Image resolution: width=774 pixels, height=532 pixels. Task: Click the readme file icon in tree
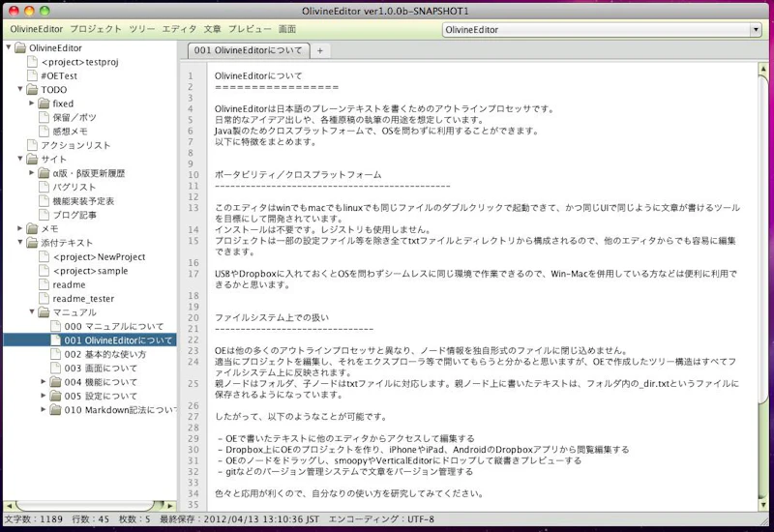click(44, 284)
